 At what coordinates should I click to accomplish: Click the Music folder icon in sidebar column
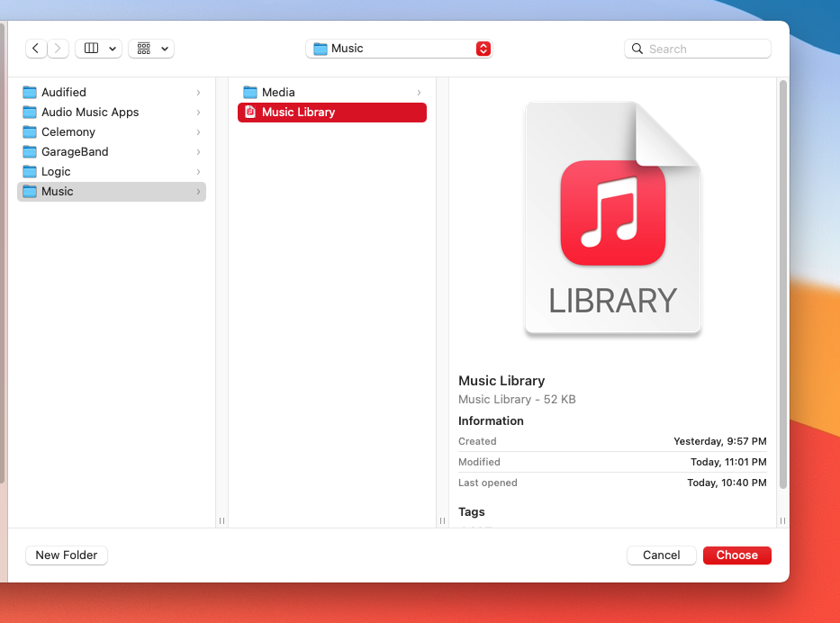coord(30,192)
